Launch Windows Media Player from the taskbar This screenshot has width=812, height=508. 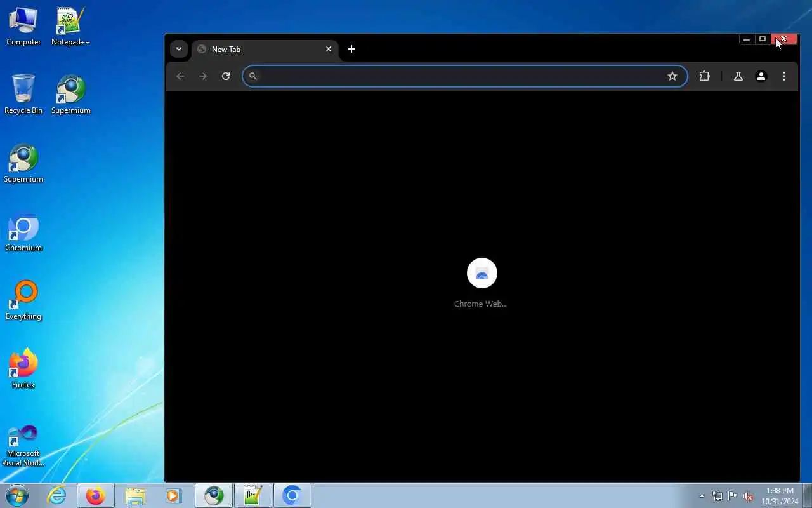[x=173, y=495]
